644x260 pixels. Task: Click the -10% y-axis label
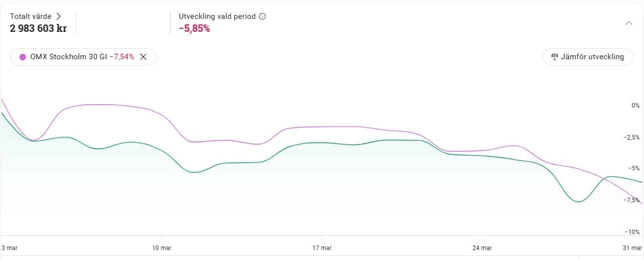pos(633,232)
